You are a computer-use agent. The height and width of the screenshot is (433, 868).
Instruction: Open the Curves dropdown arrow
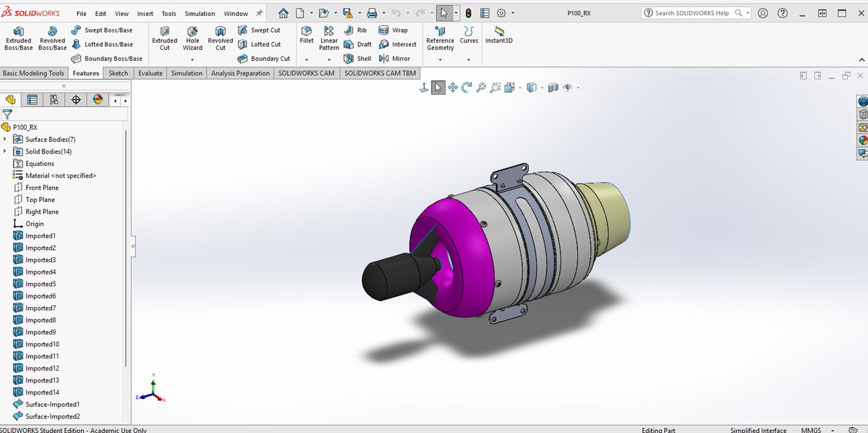tap(469, 59)
